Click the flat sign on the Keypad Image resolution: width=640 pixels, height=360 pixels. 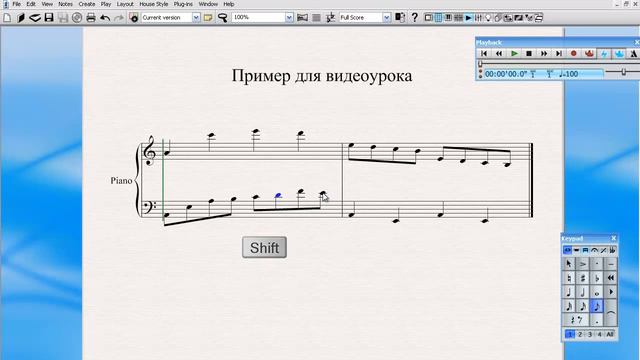597,278
